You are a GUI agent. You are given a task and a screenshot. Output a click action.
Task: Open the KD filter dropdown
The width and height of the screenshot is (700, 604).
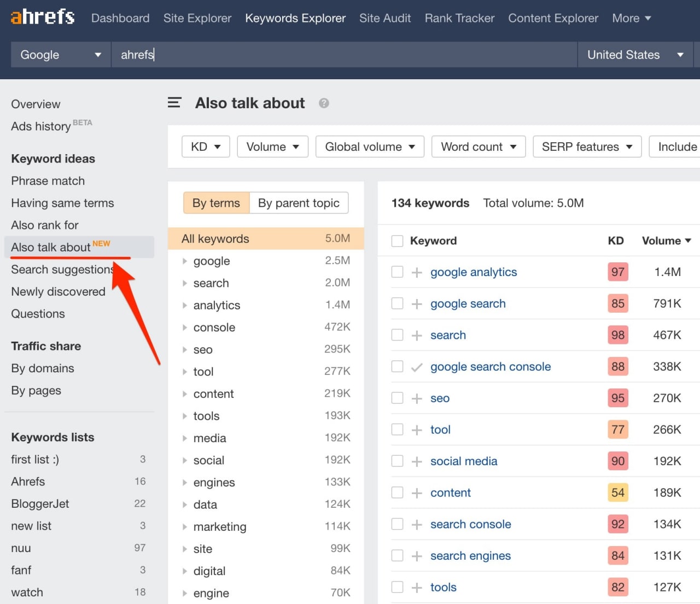tap(206, 146)
